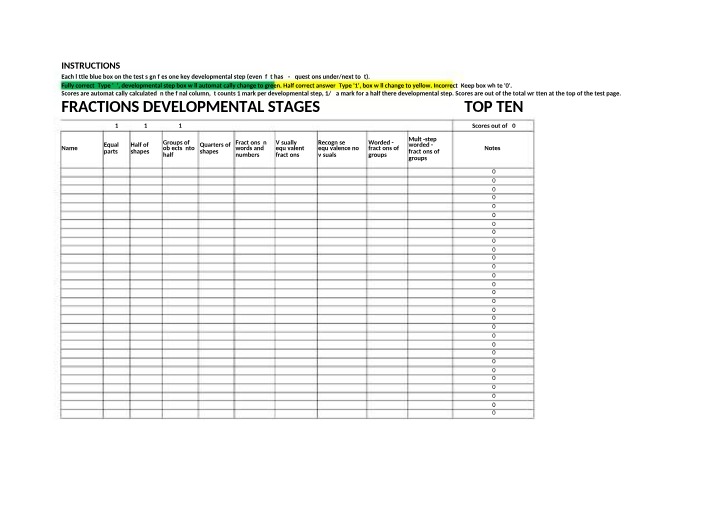714x509 pixels.
Task: Click first empty cell under Equal parts
Action: pos(117,172)
